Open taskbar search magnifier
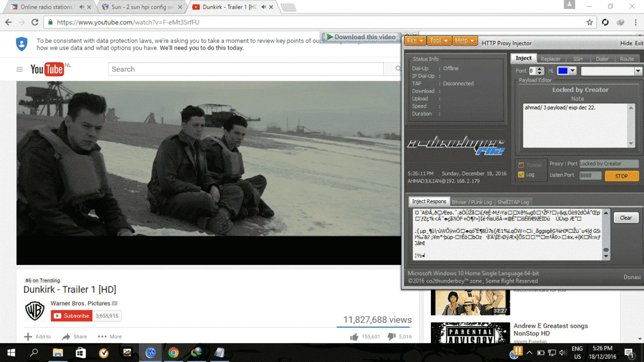This screenshot has height=362, width=644. point(34,352)
